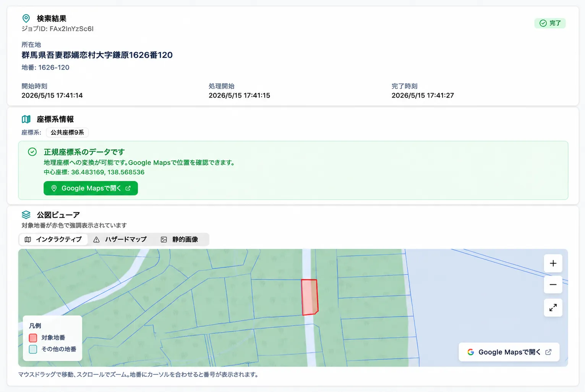Click the pin icon on the green Google Maps button
585x392 pixels.
click(54, 188)
